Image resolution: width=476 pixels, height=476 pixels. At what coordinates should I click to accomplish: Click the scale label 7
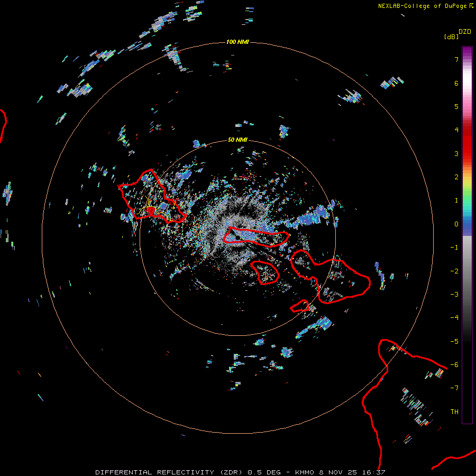[456, 59]
